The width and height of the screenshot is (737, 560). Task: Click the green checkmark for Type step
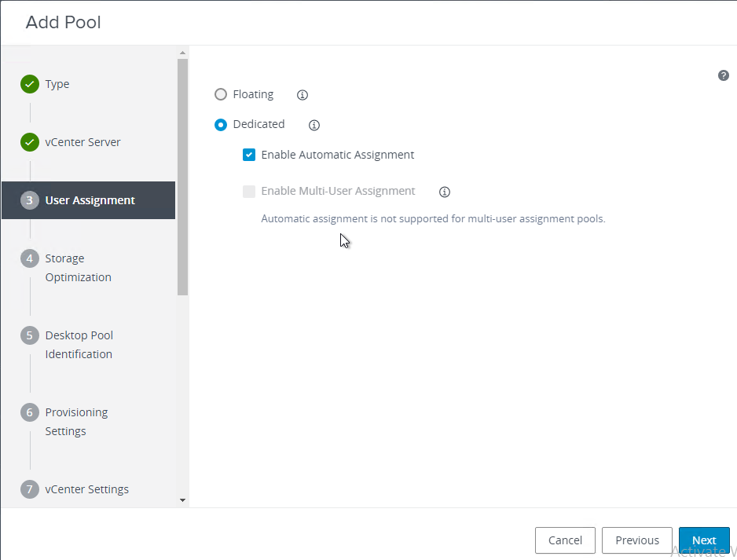pos(30,84)
